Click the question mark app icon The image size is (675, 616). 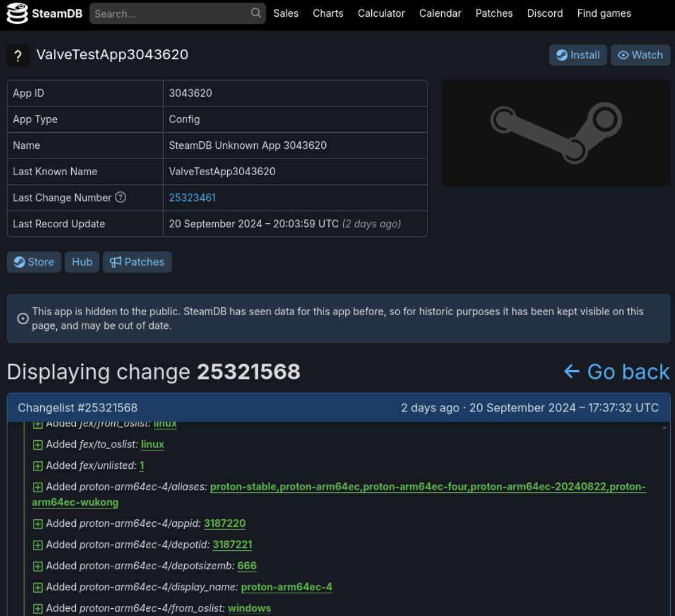(18, 56)
